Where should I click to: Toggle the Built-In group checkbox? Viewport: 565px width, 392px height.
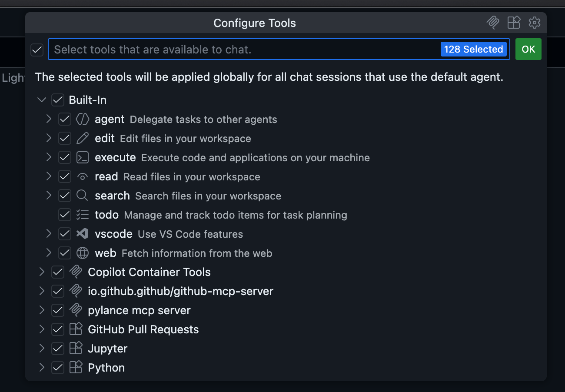point(58,100)
